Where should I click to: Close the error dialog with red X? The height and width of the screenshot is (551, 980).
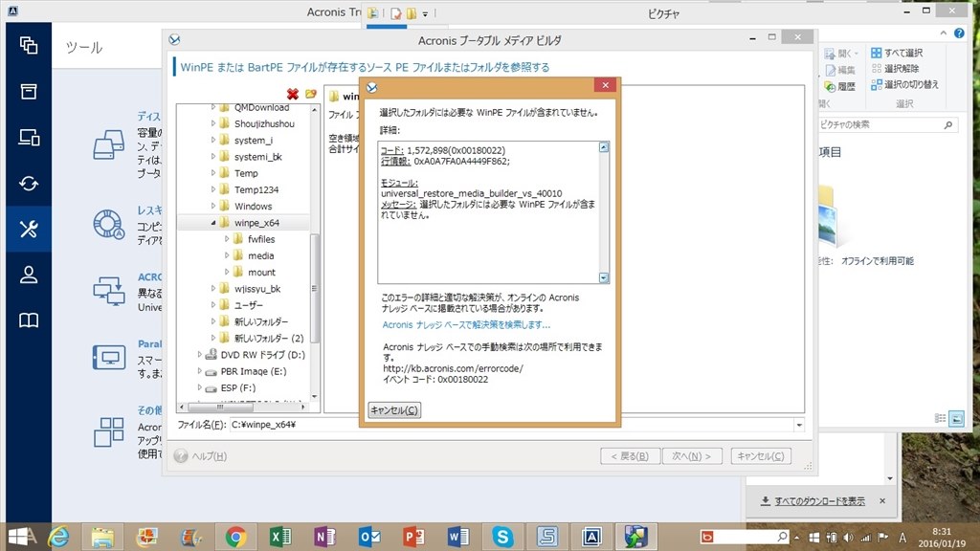pyautogui.click(x=605, y=85)
